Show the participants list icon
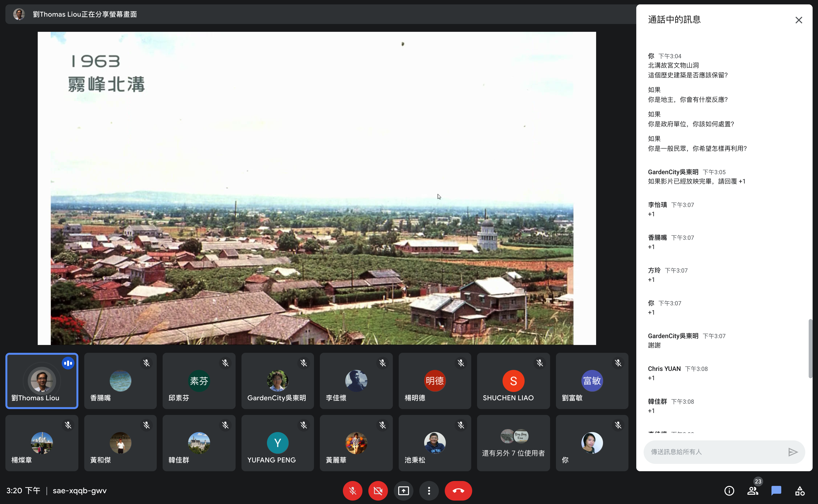818x504 pixels. 752,491
